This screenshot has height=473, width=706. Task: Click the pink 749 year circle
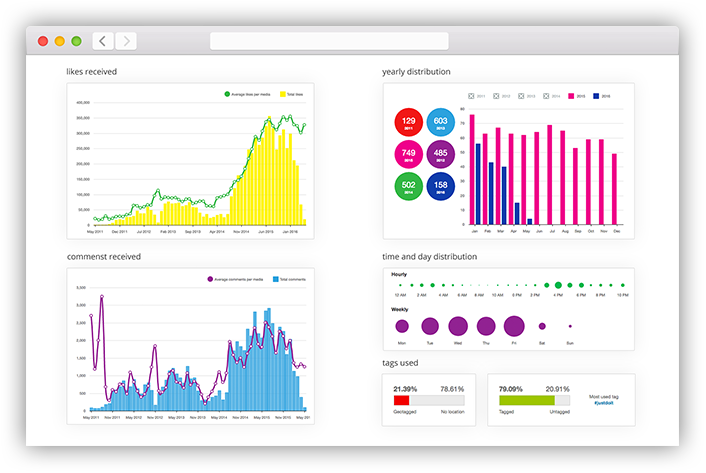pos(408,154)
